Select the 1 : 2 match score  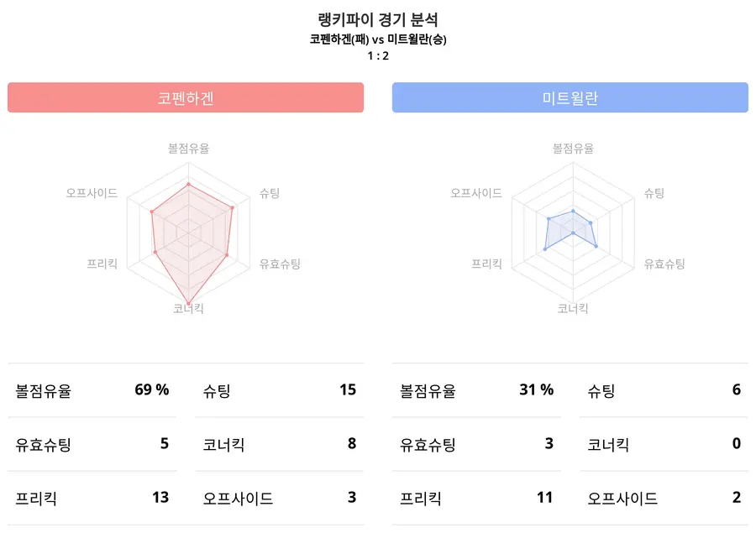378,56
